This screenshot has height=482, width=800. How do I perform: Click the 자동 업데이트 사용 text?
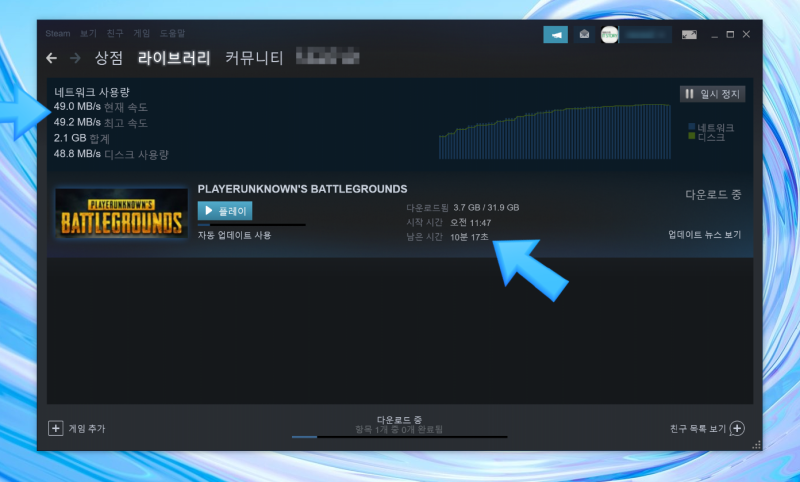(x=234, y=235)
